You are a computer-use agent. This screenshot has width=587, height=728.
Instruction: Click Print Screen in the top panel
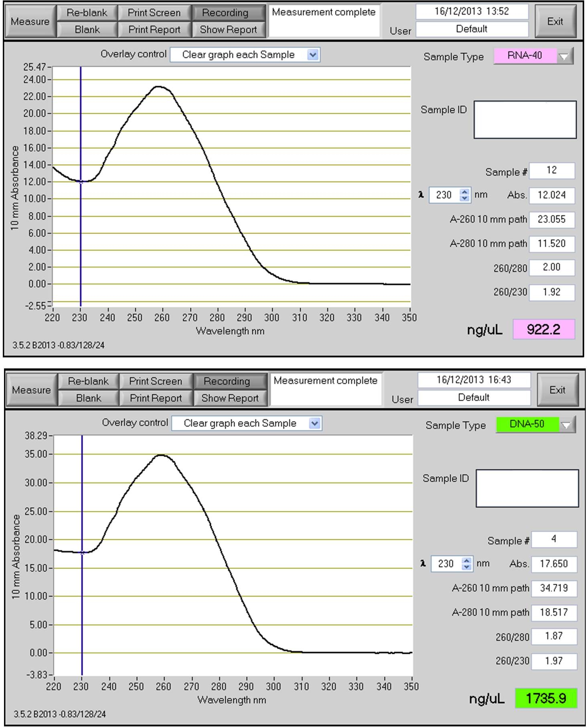(154, 13)
